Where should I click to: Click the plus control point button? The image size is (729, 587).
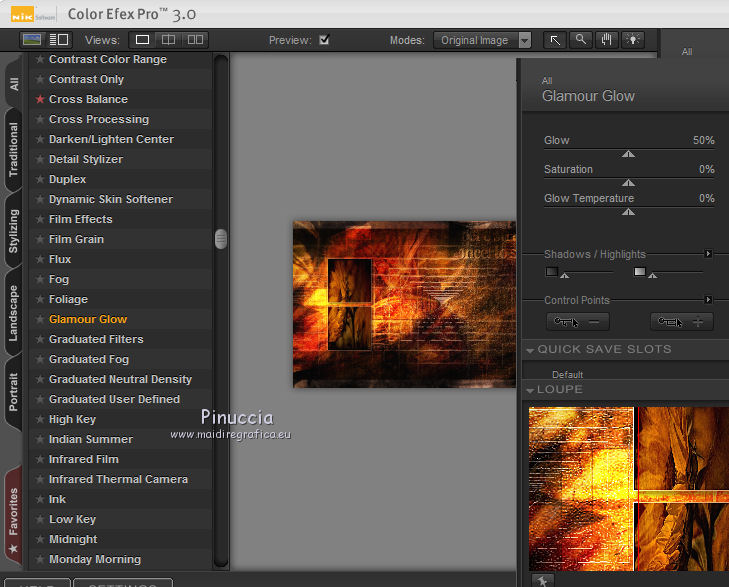tap(681, 321)
